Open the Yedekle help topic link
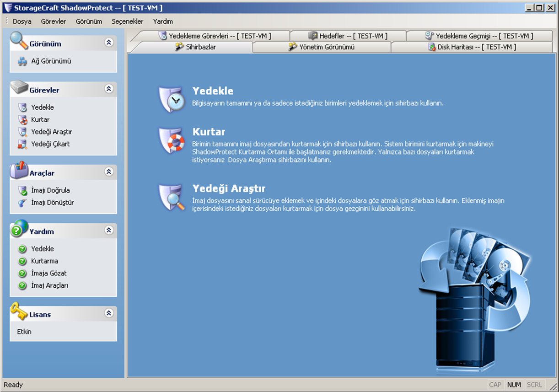The height and width of the screenshot is (392, 559). 43,249
